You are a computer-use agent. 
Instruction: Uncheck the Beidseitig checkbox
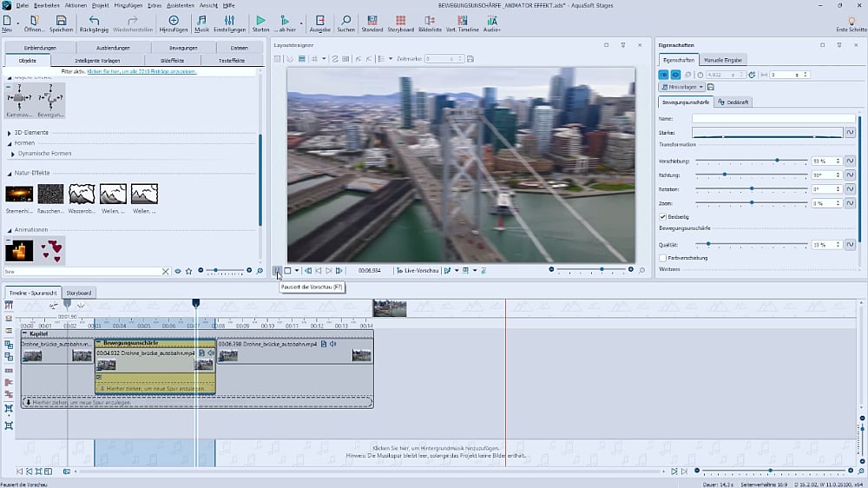[663, 216]
